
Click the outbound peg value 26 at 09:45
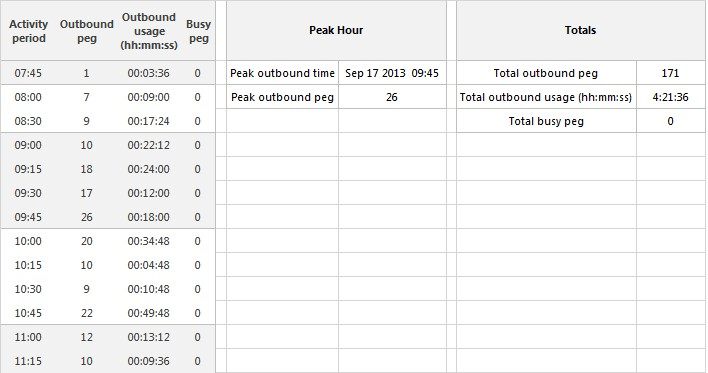(86, 217)
